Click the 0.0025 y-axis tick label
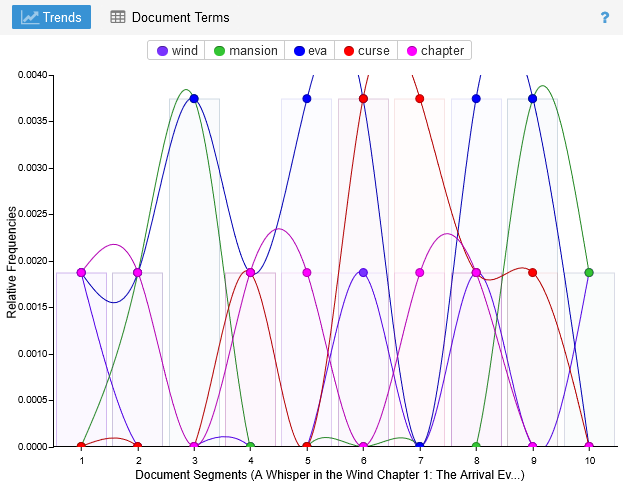Viewport: 623px width, 487px height. [32, 214]
